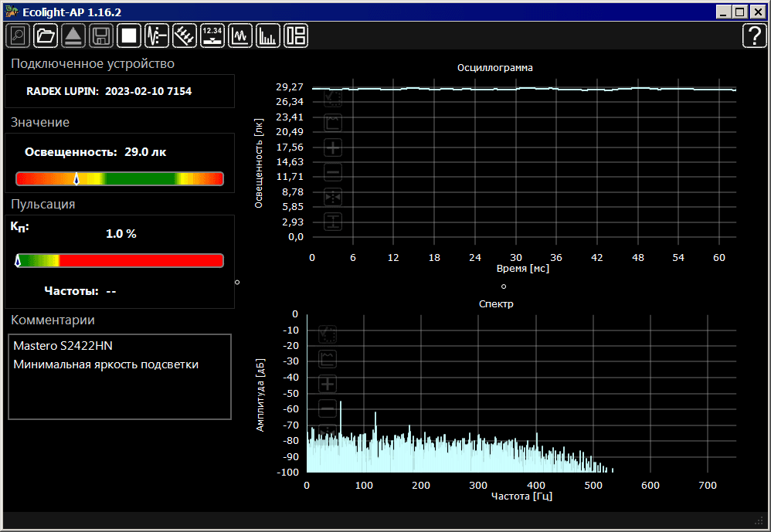
Task: Click the autoscale curve icon on spectrum chart
Action: tap(328, 358)
